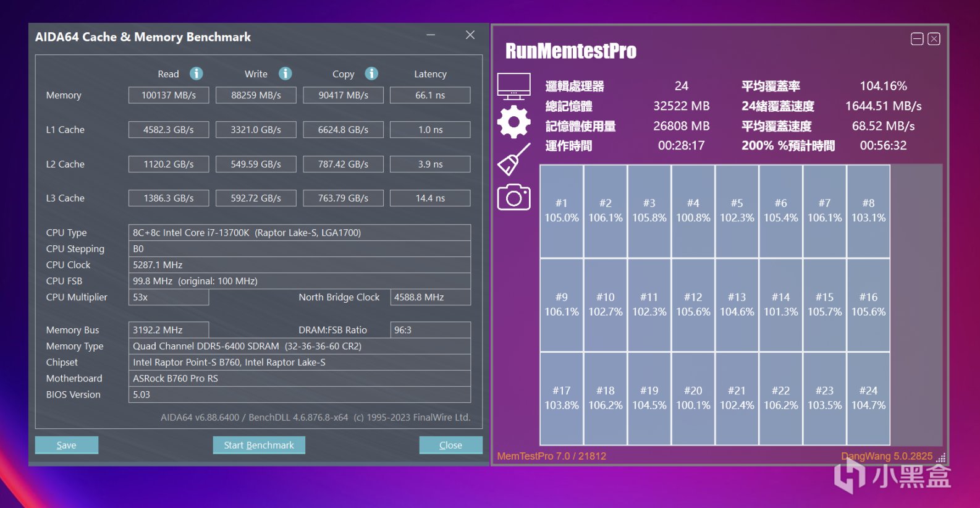Click the broom clean icon in RunMemtestPro
Viewport: 980px width, 508px height.
514,159
